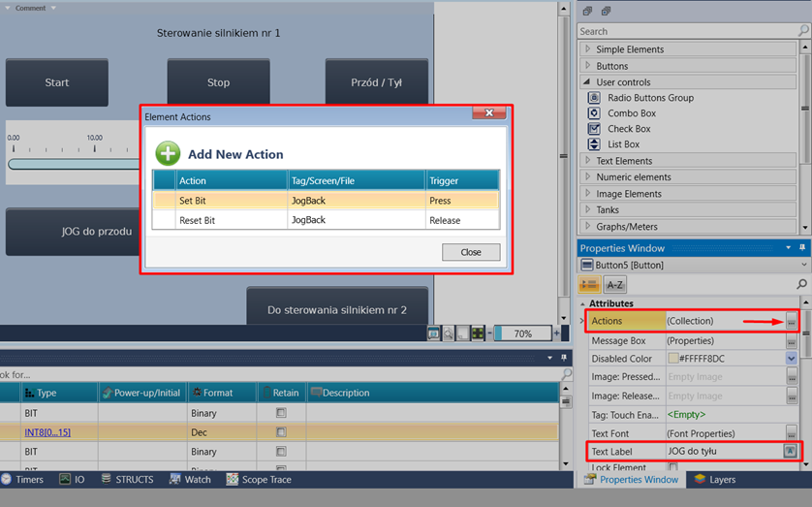
Task: Collapse the User controls category
Action: 587,82
